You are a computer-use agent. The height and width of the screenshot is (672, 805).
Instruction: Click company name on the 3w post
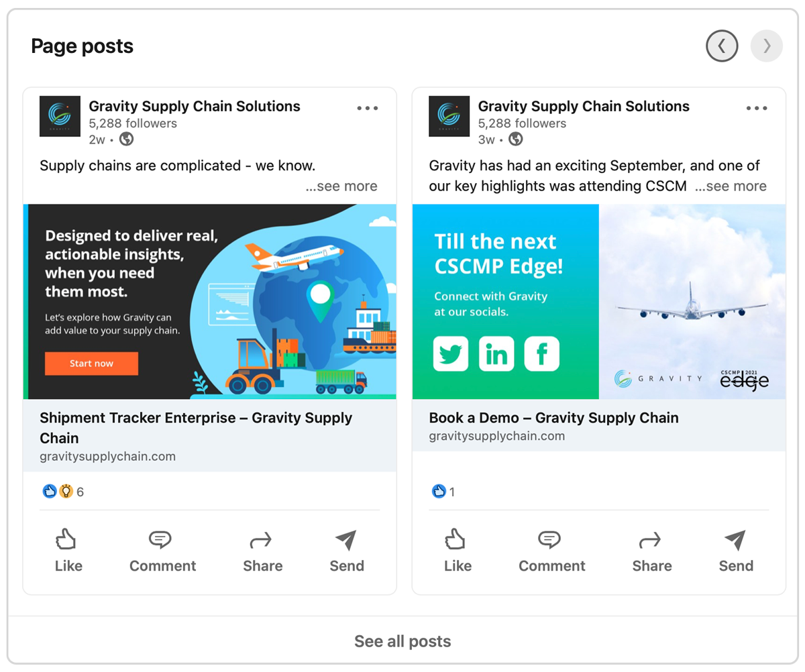point(584,106)
